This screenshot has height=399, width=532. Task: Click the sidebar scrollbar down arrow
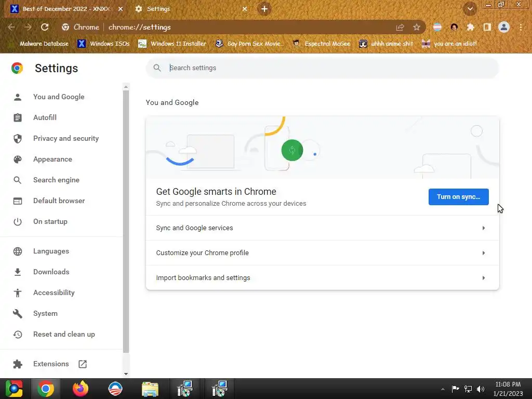click(x=126, y=374)
